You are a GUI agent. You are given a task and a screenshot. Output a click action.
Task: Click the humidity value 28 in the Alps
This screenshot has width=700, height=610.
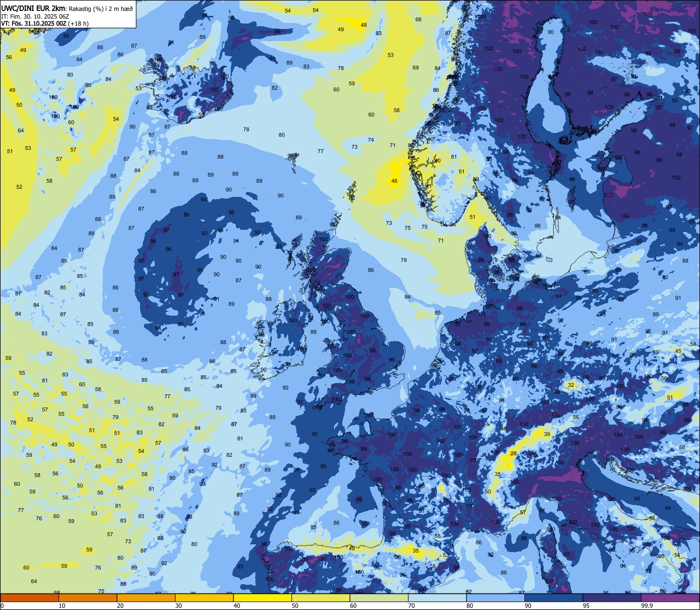click(513, 454)
